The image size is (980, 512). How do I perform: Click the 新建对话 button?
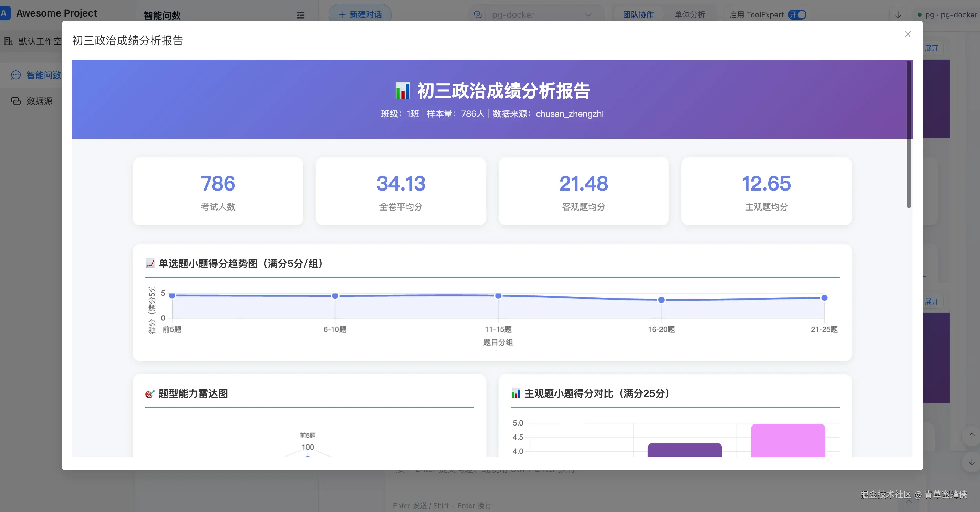[x=360, y=14]
